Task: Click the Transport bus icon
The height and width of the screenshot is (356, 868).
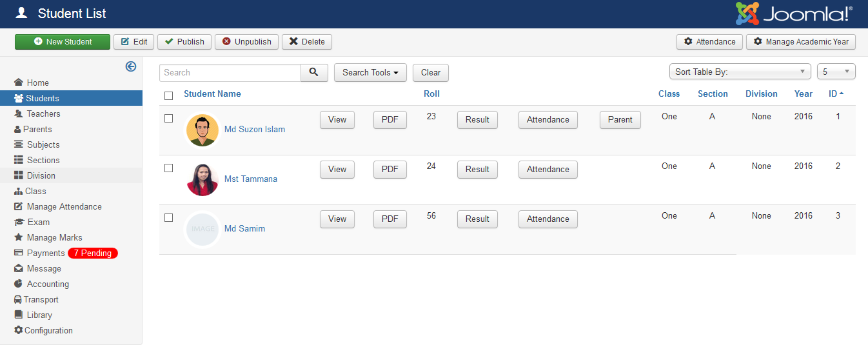Action: [x=18, y=299]
